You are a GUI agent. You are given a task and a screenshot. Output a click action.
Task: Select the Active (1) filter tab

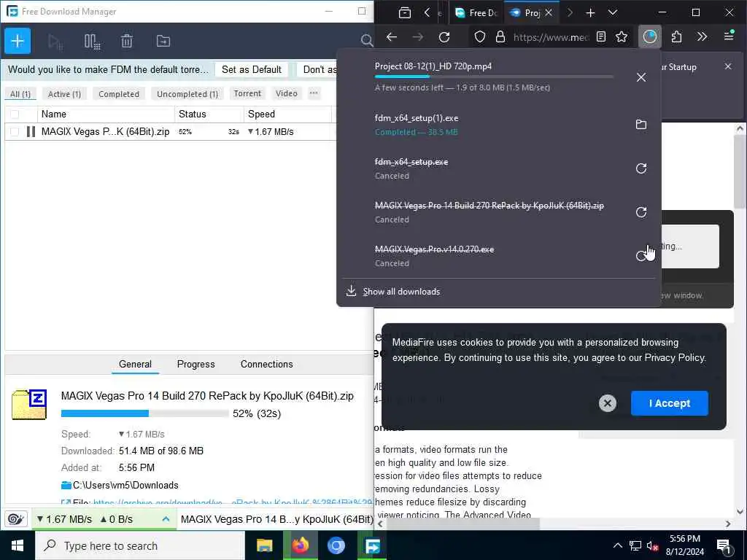coord(64,94)
